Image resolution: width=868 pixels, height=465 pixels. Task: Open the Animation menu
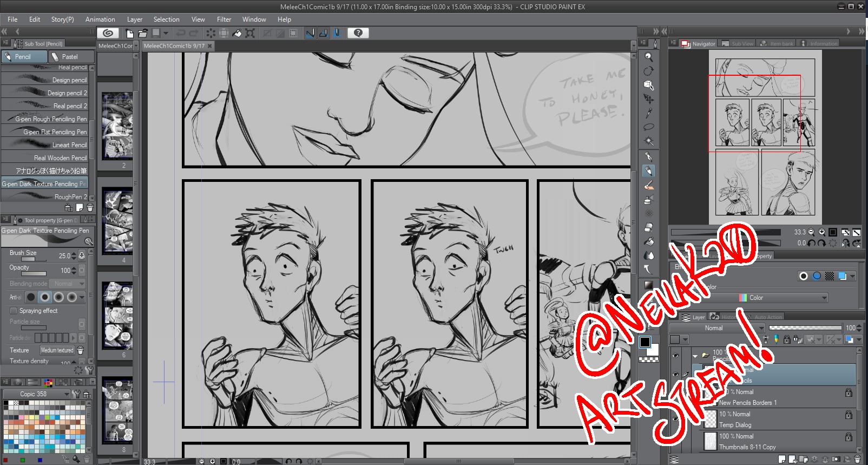(x=100, y=19)
